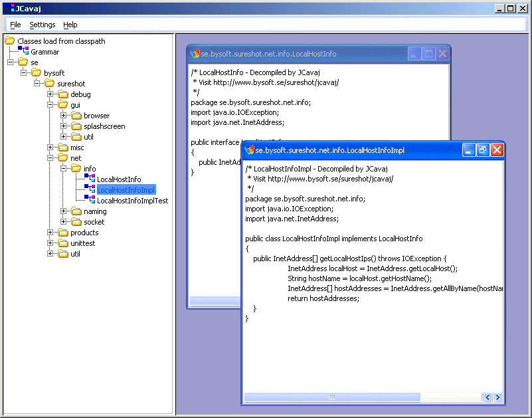This screenshot has width=532, height=418.
Task: Click the LocalHostInfo window title icon
Action: tap(195, 54)
